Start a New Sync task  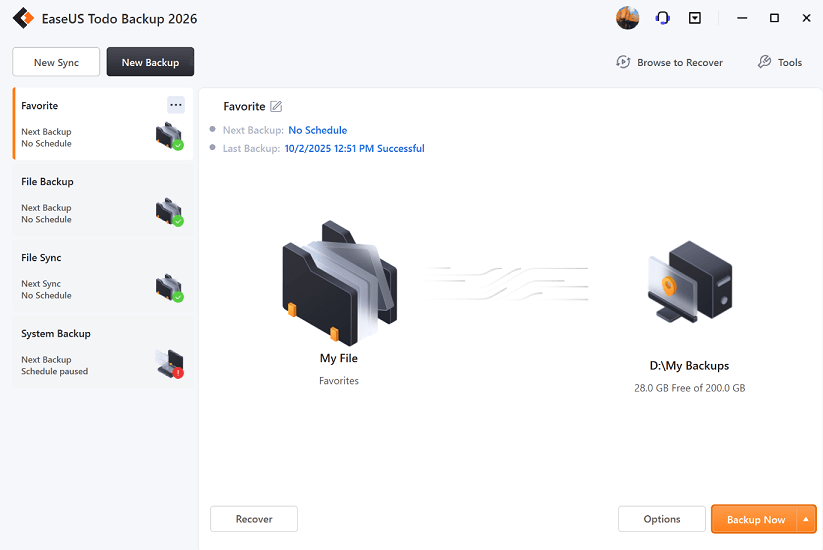[x=56, y=62]
